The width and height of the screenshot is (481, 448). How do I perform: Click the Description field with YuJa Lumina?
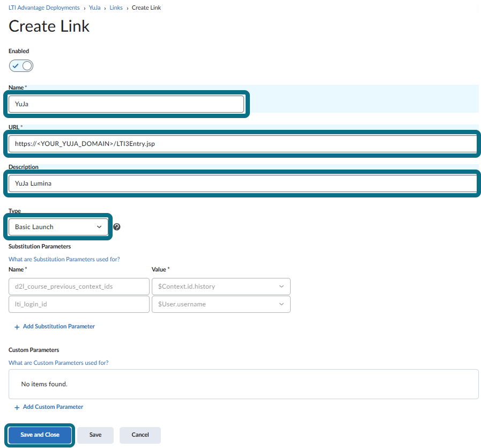tap(243, 183)
